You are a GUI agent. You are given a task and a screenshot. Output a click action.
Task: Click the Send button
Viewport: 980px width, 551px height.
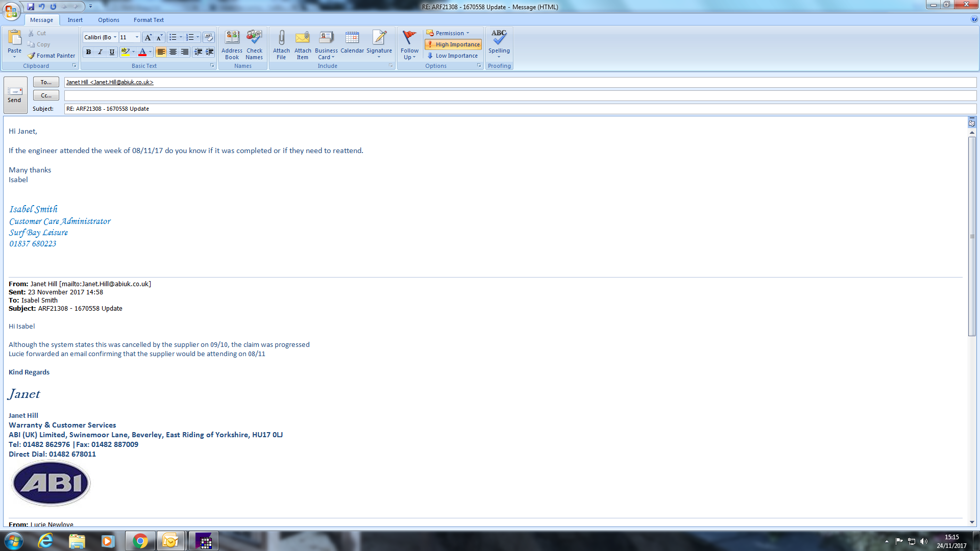pyautogui.click(x=15, y=95)
